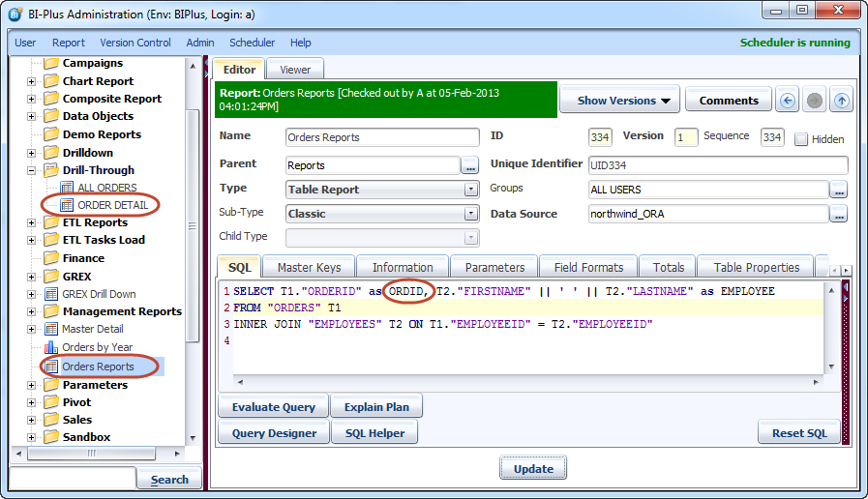Select the GREX Drill Down report
868x499 pixels.
[99, 294]
